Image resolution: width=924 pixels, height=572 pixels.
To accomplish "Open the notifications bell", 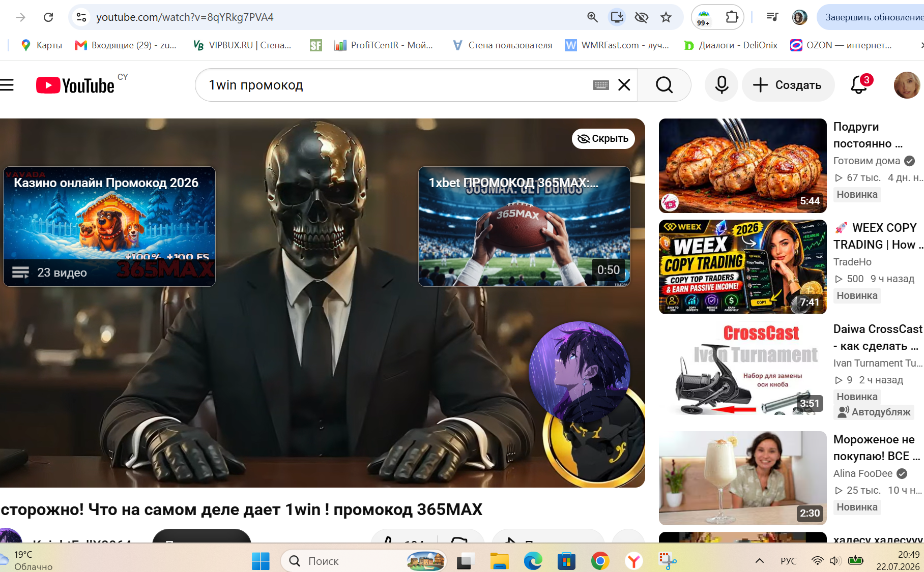I will tap(859, 85).
